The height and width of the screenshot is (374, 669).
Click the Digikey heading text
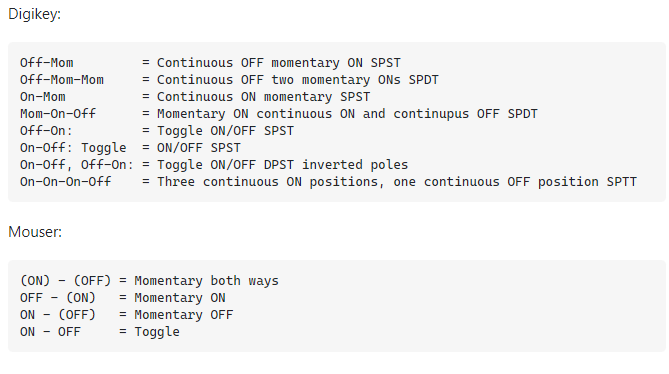tap(35, 14)
